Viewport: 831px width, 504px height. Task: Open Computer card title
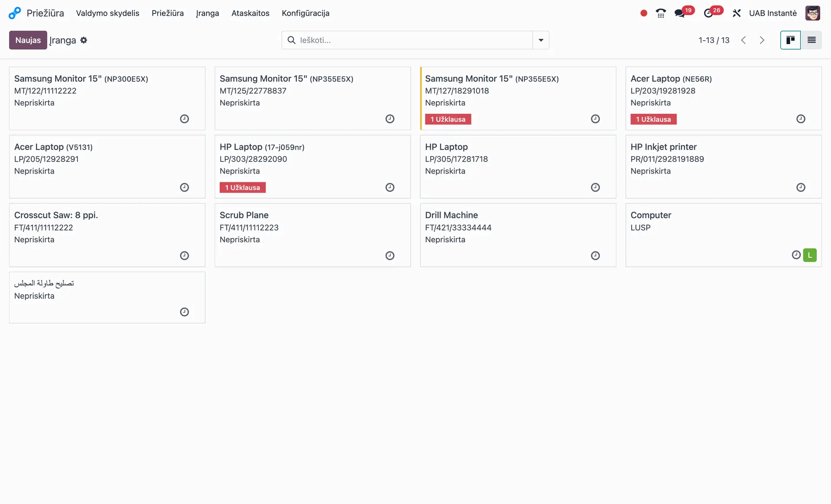(651, 215)
